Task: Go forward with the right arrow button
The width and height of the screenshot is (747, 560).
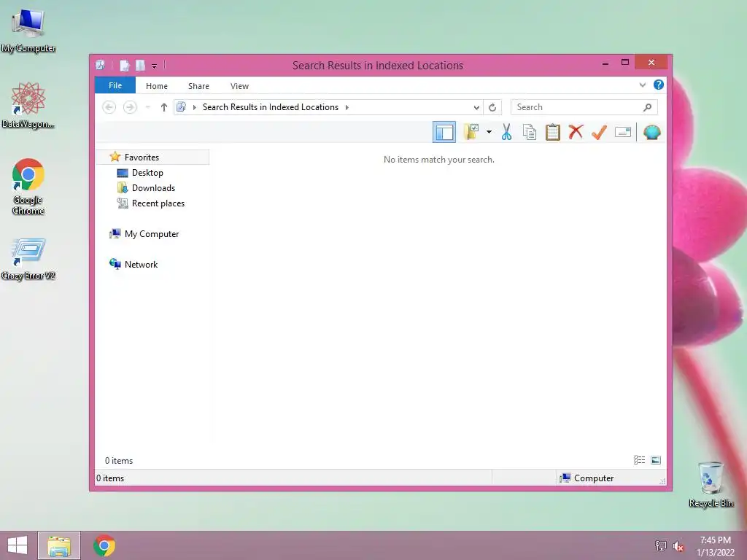Action: (130, 107)
